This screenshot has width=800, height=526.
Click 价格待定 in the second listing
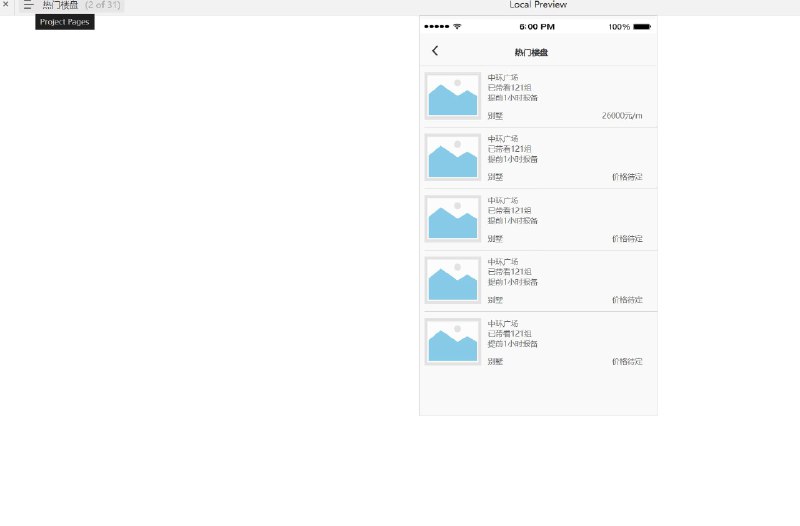click(x=627, y=177)
